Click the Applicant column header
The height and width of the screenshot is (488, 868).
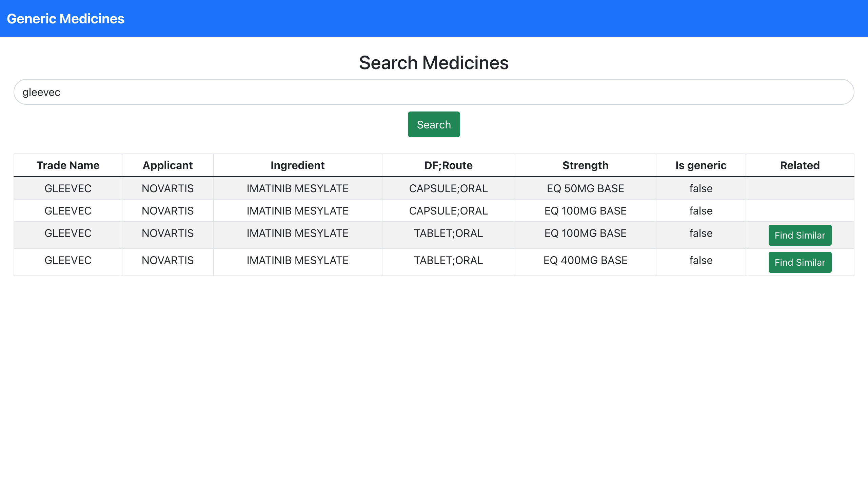click(167, 165)
